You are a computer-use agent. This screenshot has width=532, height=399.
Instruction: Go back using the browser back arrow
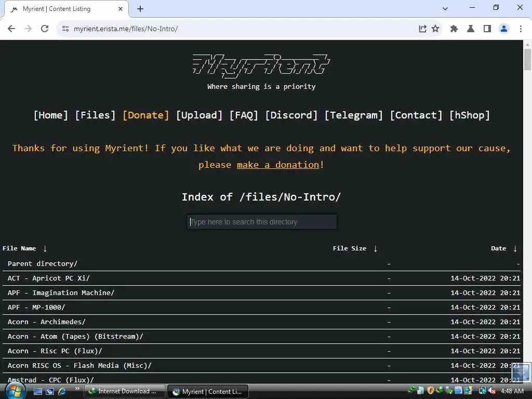pos(11,29)
